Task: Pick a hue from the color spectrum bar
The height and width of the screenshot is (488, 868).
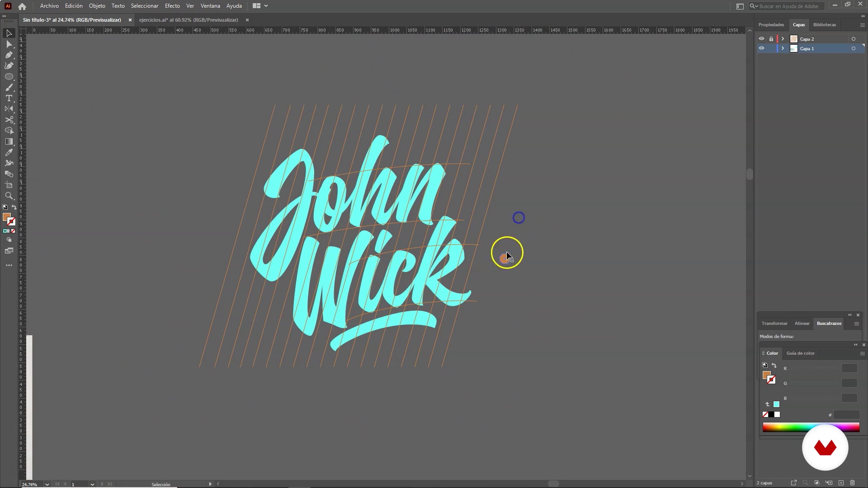Action: [x=811, y=427]
